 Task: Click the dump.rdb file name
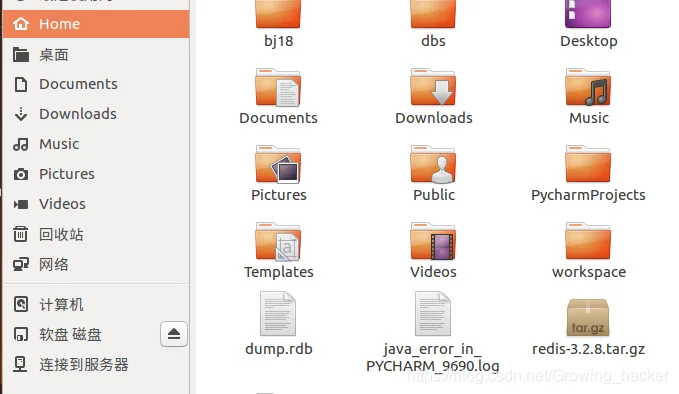tap(278, 349)
